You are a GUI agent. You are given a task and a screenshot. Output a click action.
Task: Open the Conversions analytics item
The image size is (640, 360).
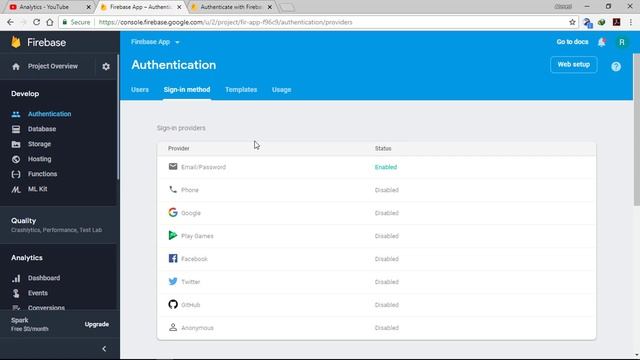[46, 308]
